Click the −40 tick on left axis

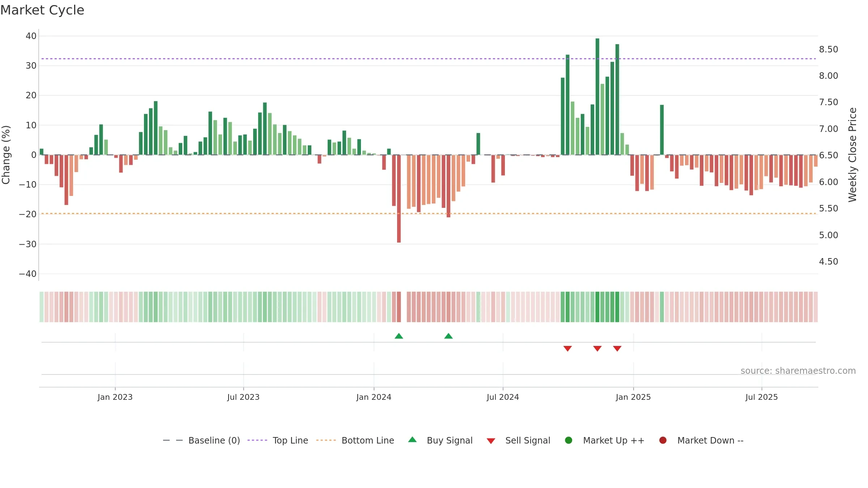tap(28, 274)
